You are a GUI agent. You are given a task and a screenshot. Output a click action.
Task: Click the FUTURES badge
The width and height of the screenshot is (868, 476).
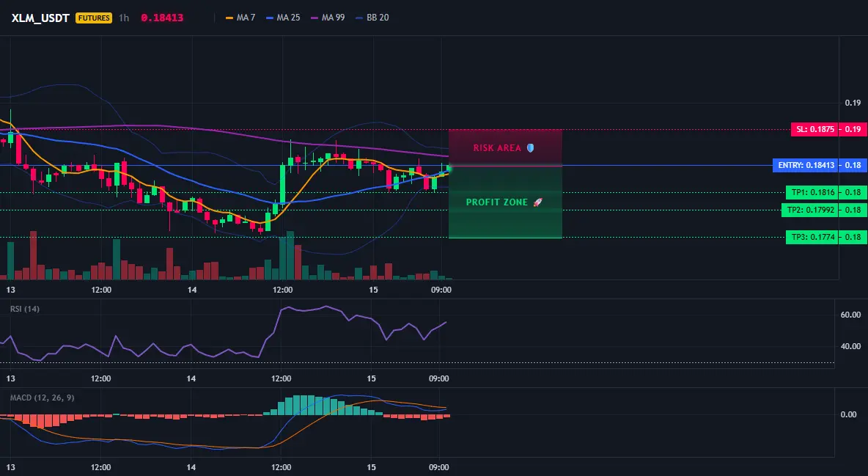[94, 18]
